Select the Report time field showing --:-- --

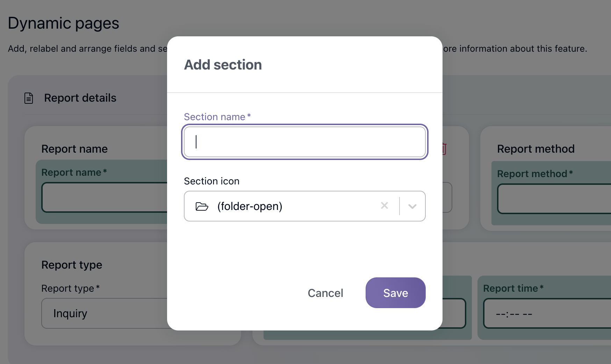point(545,314)
